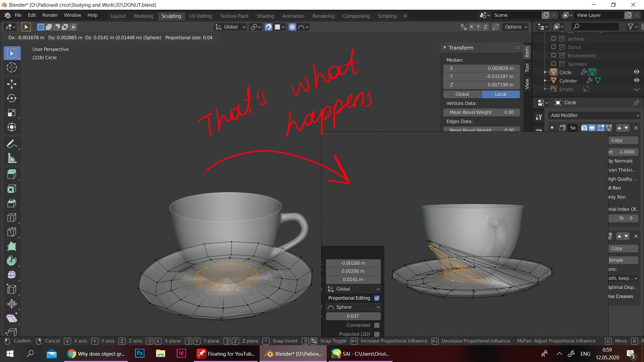The image size is (644, 362).
Task: Select the Edge Slide tool
Action: click(12, 290)
